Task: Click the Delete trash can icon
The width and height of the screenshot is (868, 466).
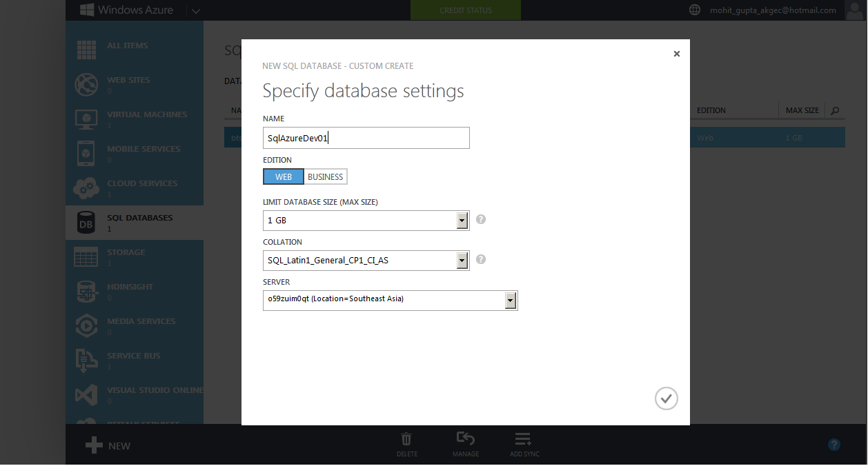Action: 407,439
